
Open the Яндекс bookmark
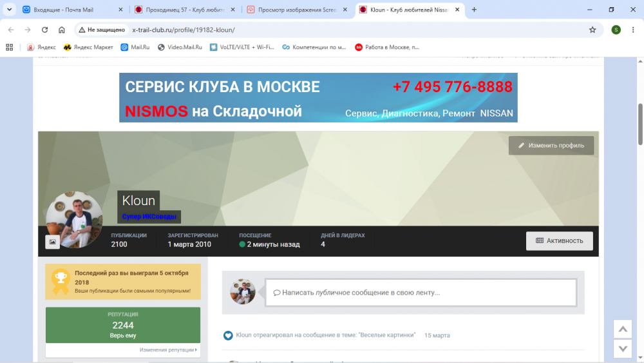pyautogui.click(x=41, y=47)
